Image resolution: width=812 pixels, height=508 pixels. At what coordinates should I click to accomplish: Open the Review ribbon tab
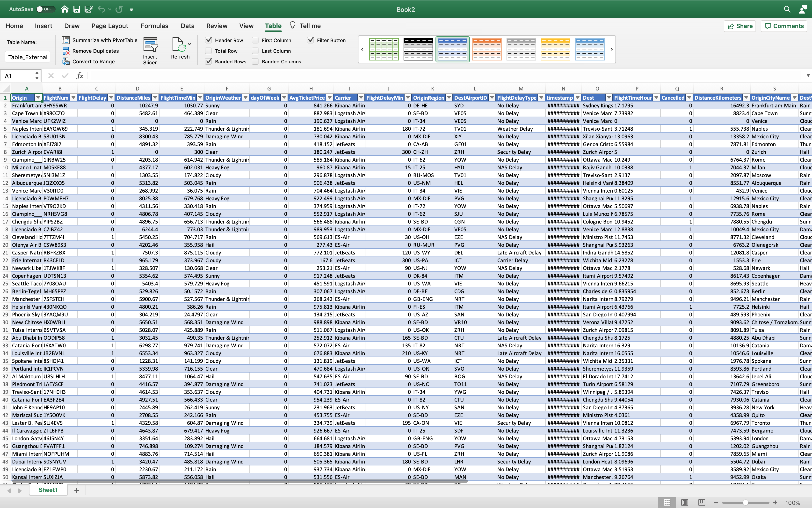(x=217, y=26)
